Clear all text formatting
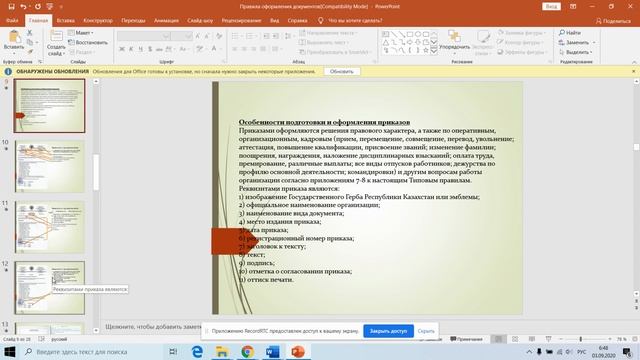The height and width of the screenshot is (360, 640). [219, 36]
